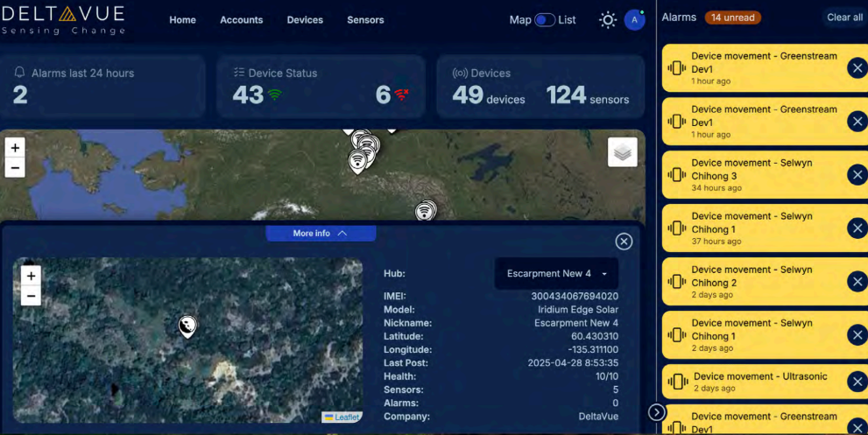Dismiss the Selwyn Chihong 3 alarm

tap(857, 174)
